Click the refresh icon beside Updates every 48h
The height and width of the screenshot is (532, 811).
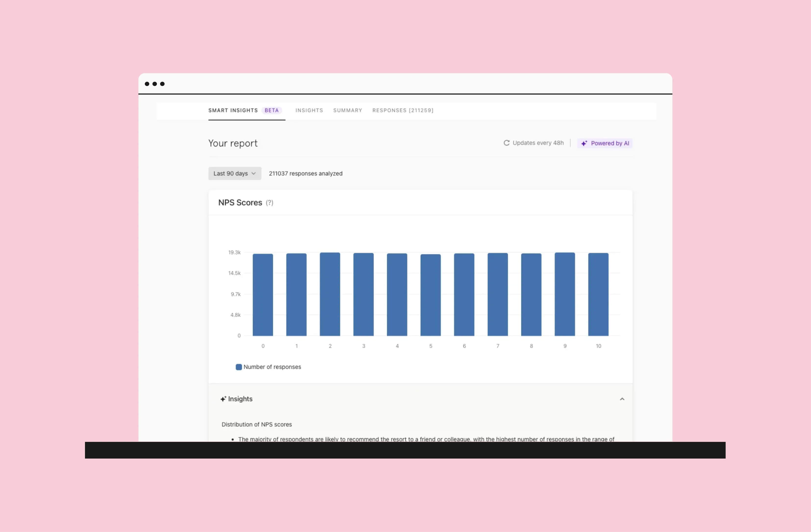pos(506,143)
